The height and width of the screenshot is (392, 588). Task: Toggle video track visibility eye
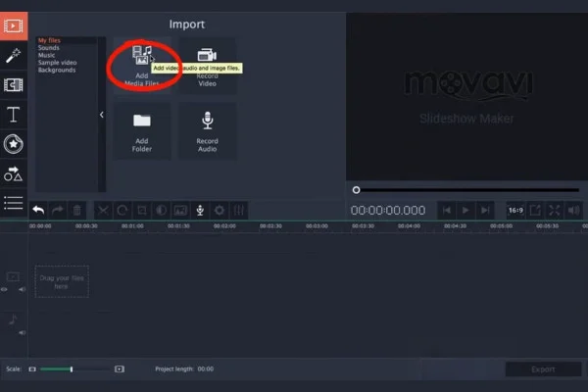pos(4,290)
